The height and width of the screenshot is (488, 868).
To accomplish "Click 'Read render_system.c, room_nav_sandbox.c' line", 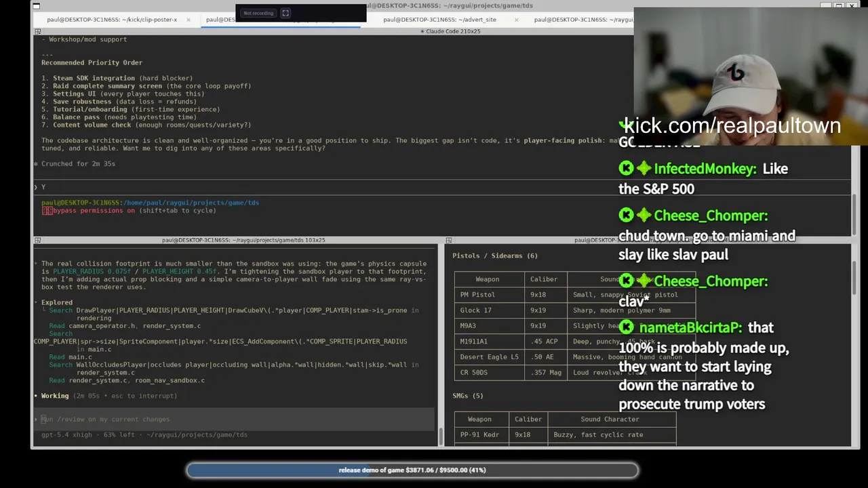I will 127,381.
